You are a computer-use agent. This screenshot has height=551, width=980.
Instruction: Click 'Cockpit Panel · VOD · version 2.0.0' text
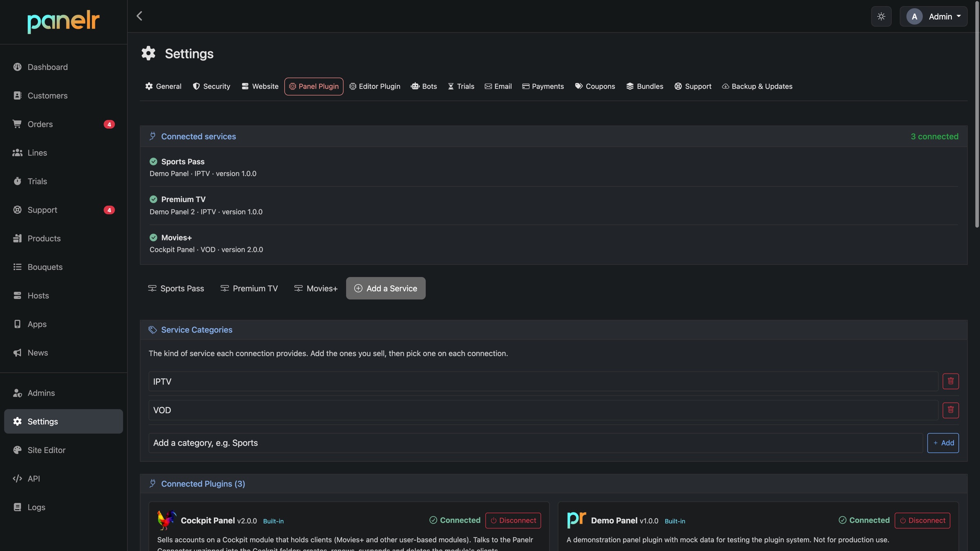(206, 250)
